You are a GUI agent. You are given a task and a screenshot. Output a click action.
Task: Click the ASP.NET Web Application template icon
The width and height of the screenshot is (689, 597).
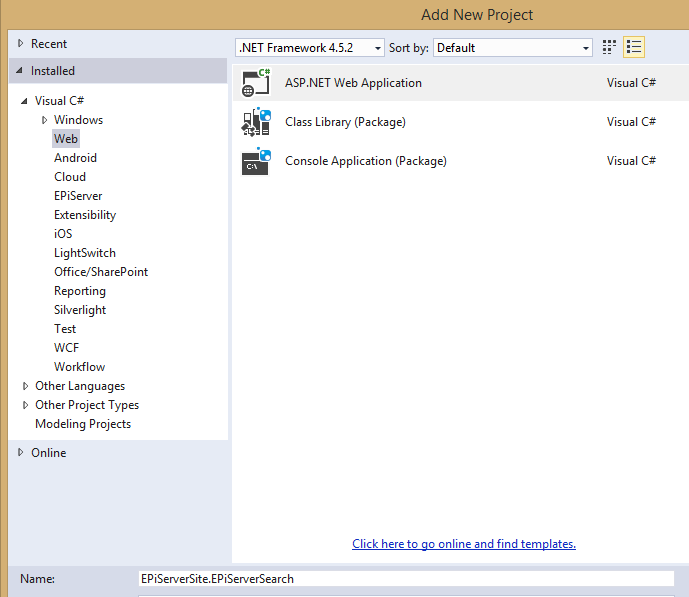[256, 83]
